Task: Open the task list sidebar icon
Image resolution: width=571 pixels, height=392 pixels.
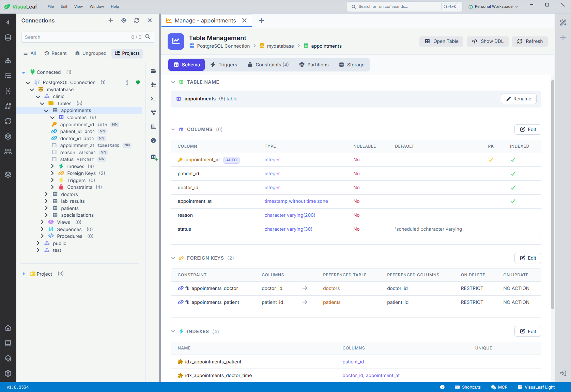Action: 8,76
